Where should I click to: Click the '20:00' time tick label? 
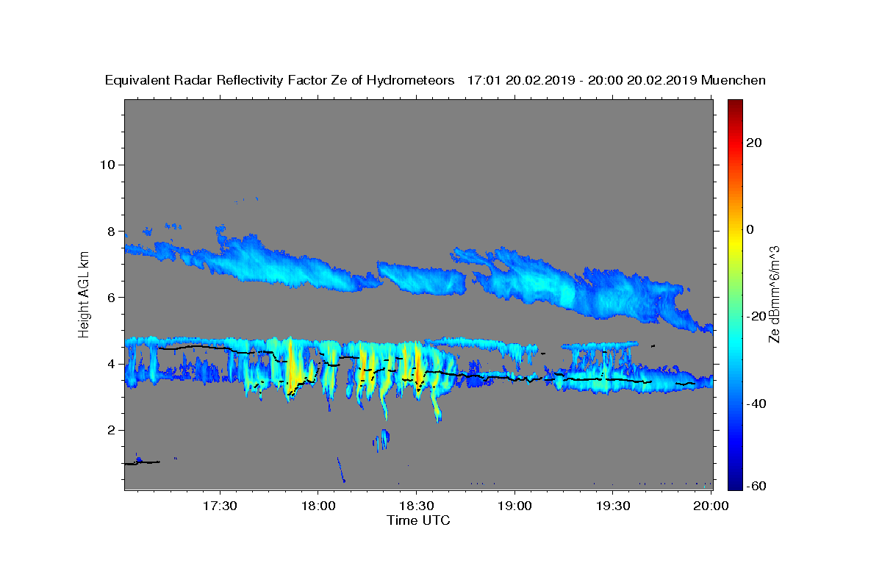(711, 506)
